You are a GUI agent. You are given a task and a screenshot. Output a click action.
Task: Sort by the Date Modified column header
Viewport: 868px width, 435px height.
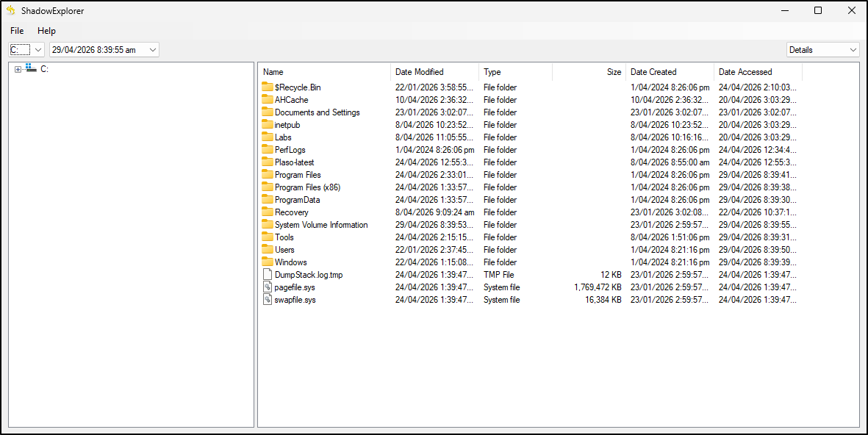[x=434, y=72]
